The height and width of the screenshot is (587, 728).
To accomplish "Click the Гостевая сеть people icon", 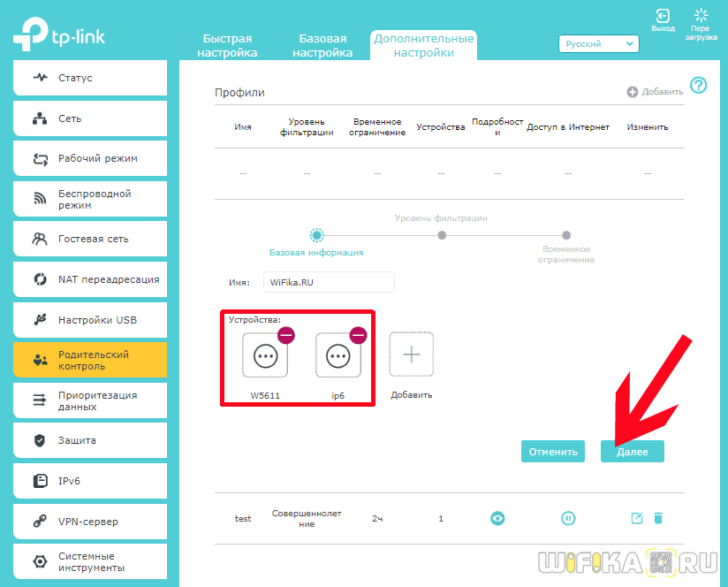I will pyautogui.click(x=40, y=239).
